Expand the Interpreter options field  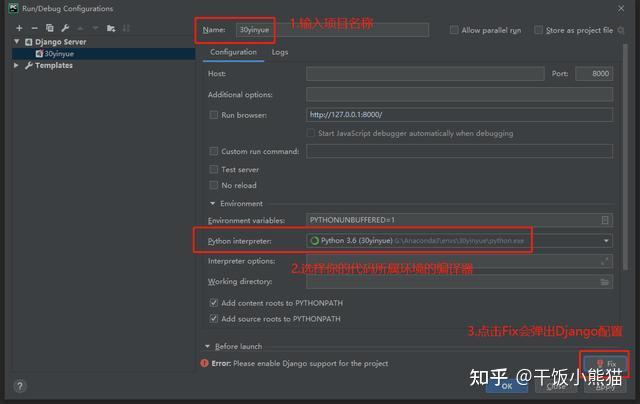(x=605, y=262)
